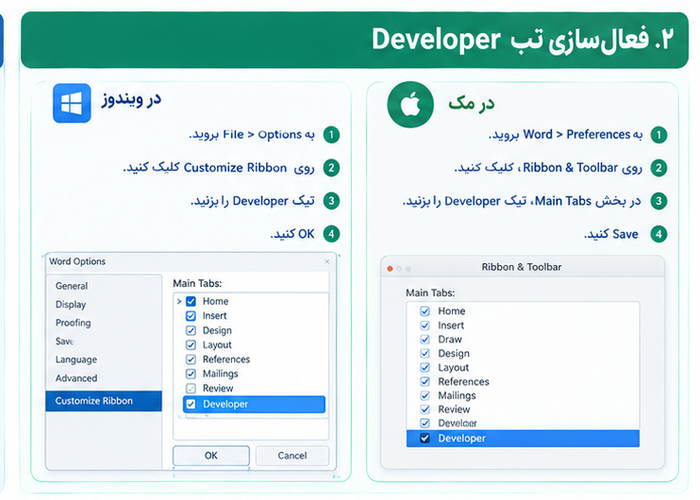This screenshot has width=700, height=500.
Task: Click the 'Ribbon & Toolbar' window title
Action: point(521,267)
